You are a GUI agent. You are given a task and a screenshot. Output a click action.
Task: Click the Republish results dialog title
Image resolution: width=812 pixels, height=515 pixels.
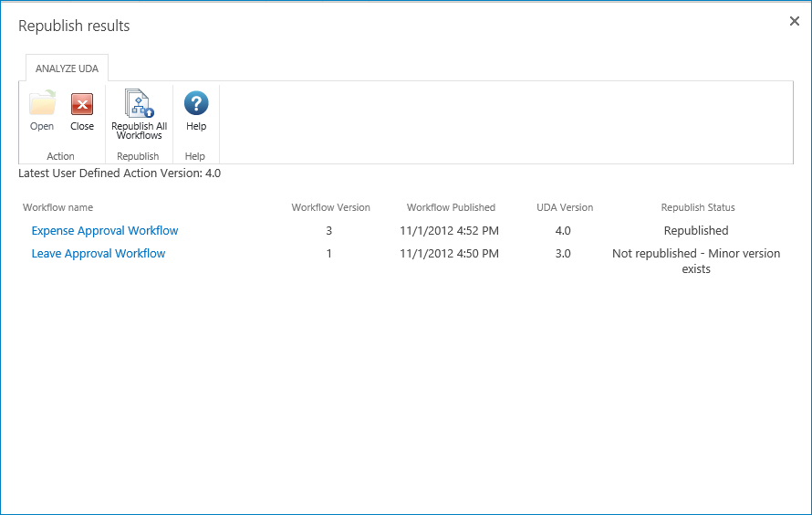click(74, 26)
